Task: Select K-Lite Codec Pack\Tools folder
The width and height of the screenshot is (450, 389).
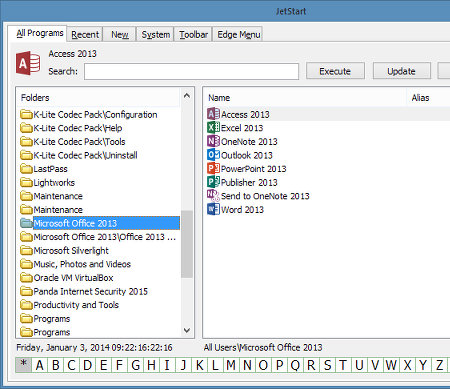Action: click(x=79, y=142)
